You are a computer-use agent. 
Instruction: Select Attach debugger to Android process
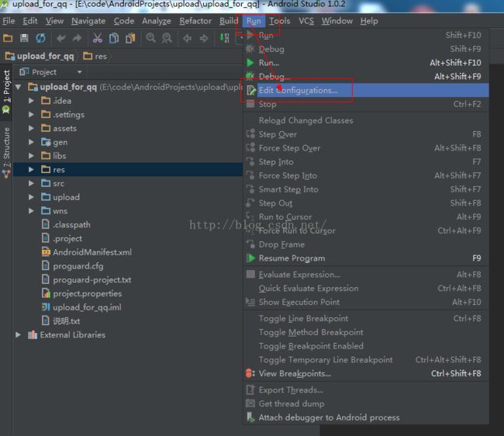pos(367,417)
